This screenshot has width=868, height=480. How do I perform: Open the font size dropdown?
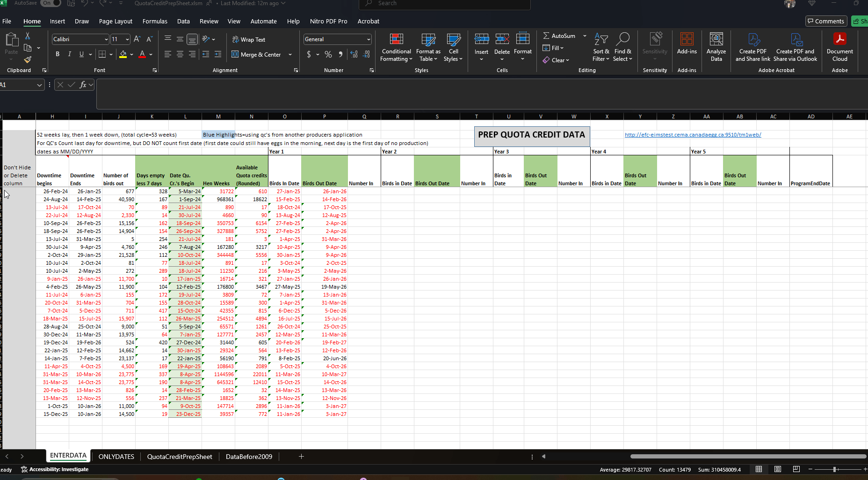click(x=127, y=39)
